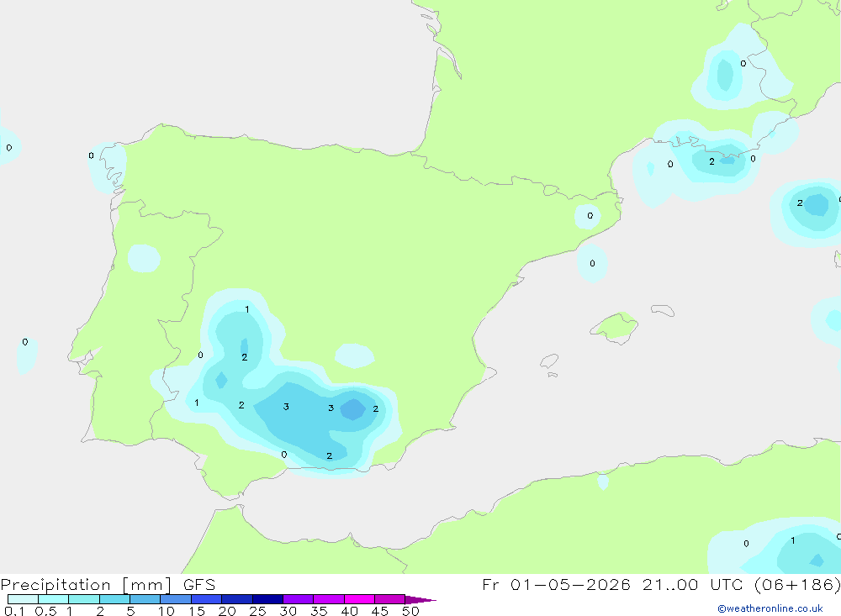This screenshot has width=841, height=616.
Task: Click the '0.5' legend scale label
Action: (45, 611)
